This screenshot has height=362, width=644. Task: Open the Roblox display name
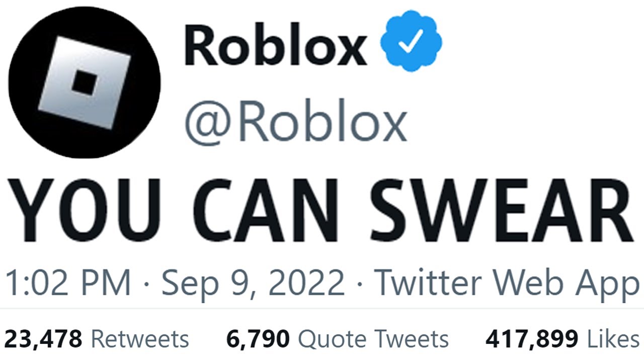tap(276, 46)
